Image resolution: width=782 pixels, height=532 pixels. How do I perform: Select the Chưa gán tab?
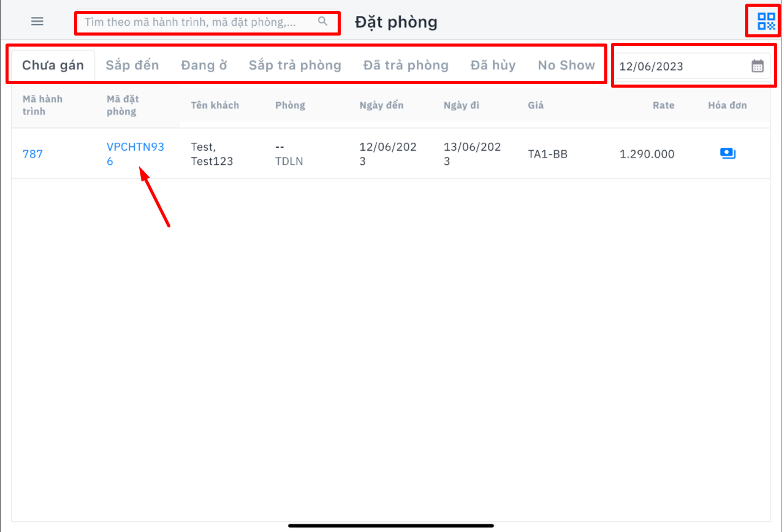tap(53, 65)
